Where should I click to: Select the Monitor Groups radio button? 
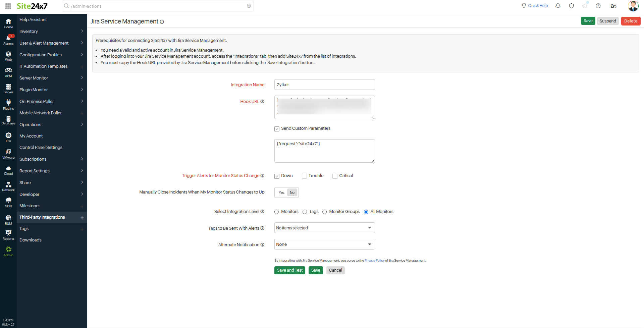tap(324, 212)
